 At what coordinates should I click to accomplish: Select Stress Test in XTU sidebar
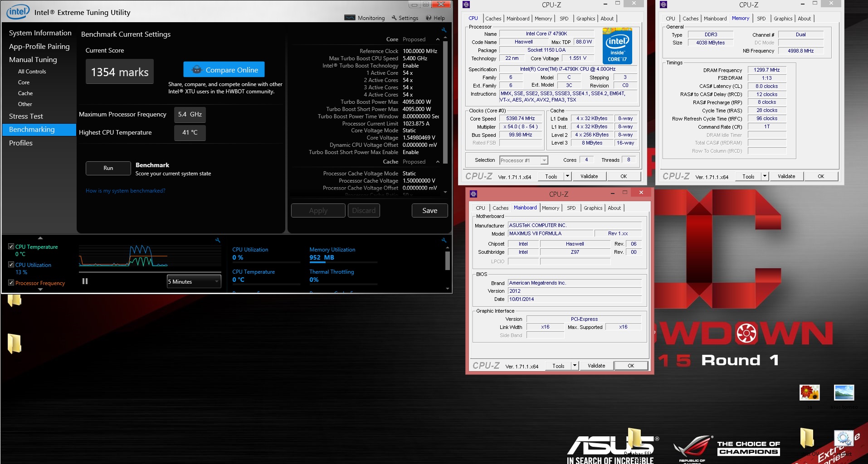coord(26,116)
